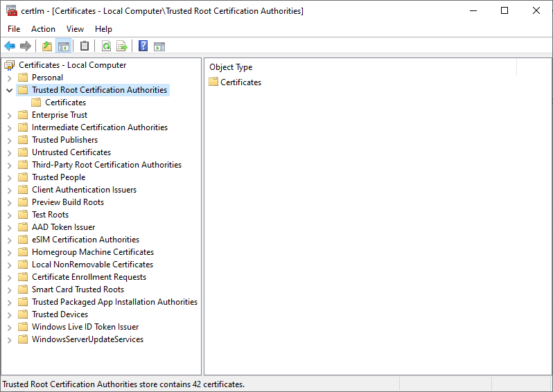Viewport: 553px width, 392px height.
Task: Expand the Personal store node
Action: [x=10, y=78]
